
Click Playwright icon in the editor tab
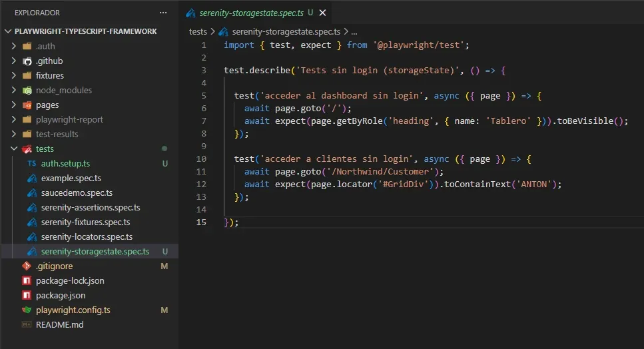pyautogui.click(x=190, y=13)
